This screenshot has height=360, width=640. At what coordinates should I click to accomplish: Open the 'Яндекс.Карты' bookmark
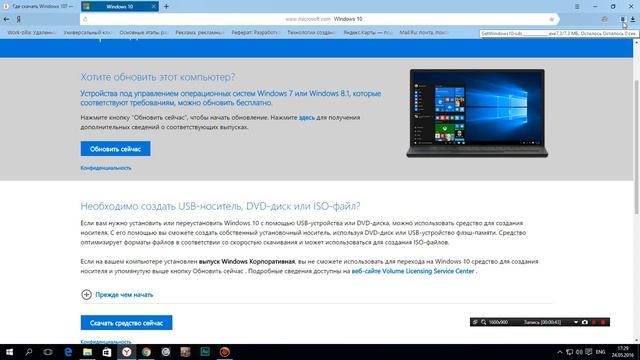pos(367,32)
